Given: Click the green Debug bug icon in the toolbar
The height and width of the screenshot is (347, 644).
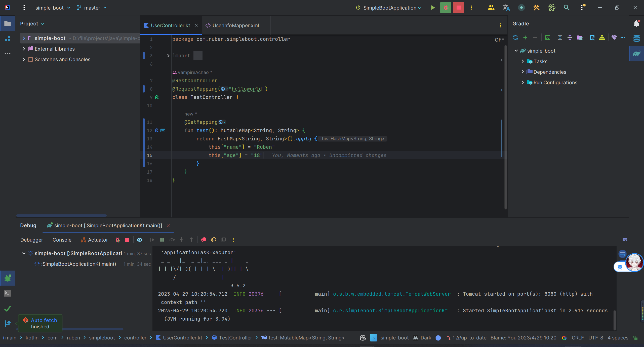Looking at the screenshot, I should point(446,8).
